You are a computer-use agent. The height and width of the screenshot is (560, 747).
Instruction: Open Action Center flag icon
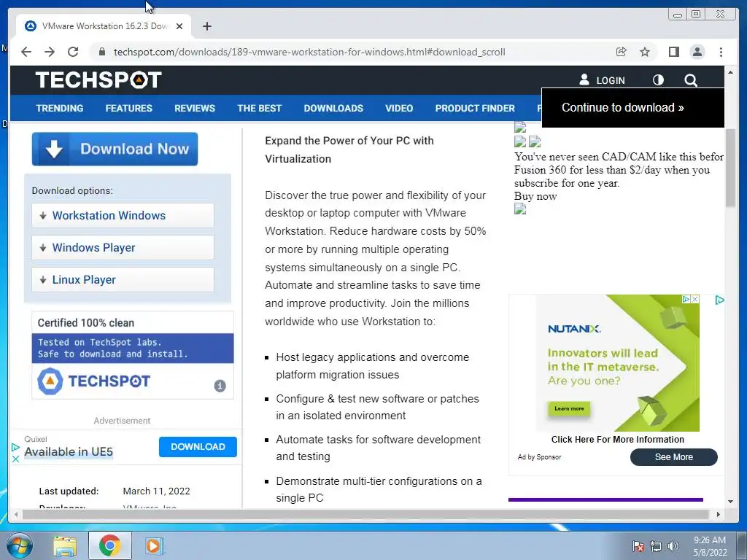[638, 546]
